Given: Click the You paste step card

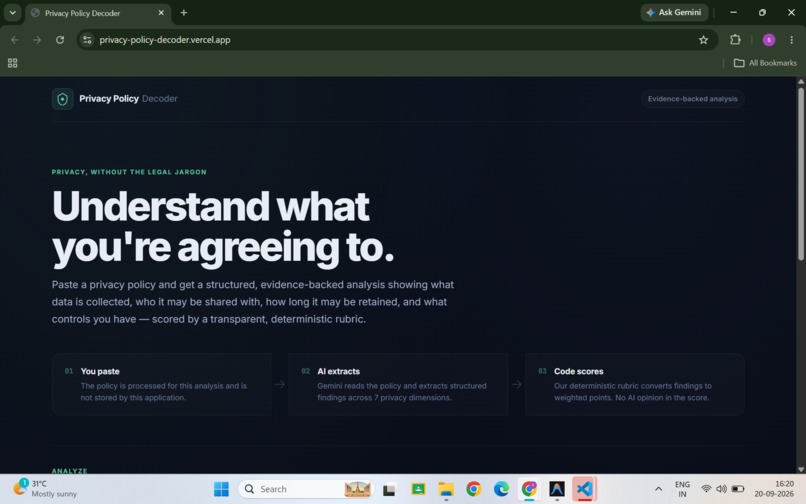Looking at the screenshot, I should tap(161, 384).
